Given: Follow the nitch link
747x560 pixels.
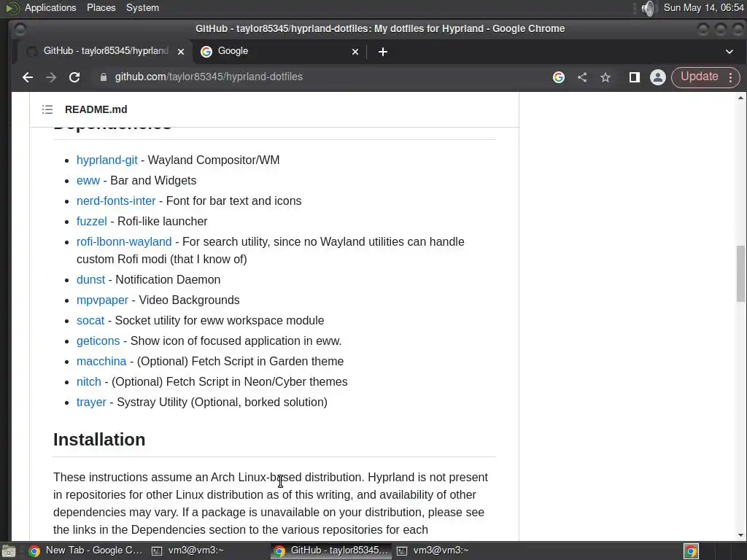Looking at the screenshot, I should coord(88,382).
